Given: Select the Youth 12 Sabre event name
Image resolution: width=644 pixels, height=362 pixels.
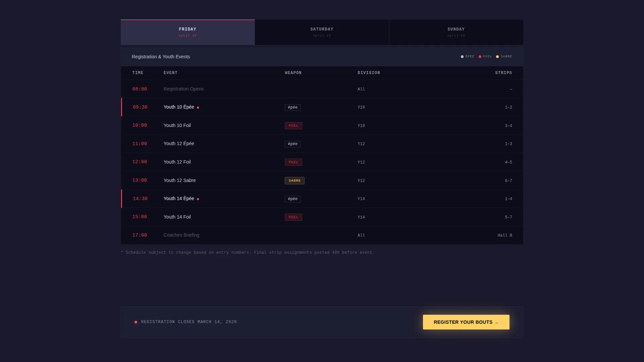Looking at the screenshot, I should (x=179, y=180).
